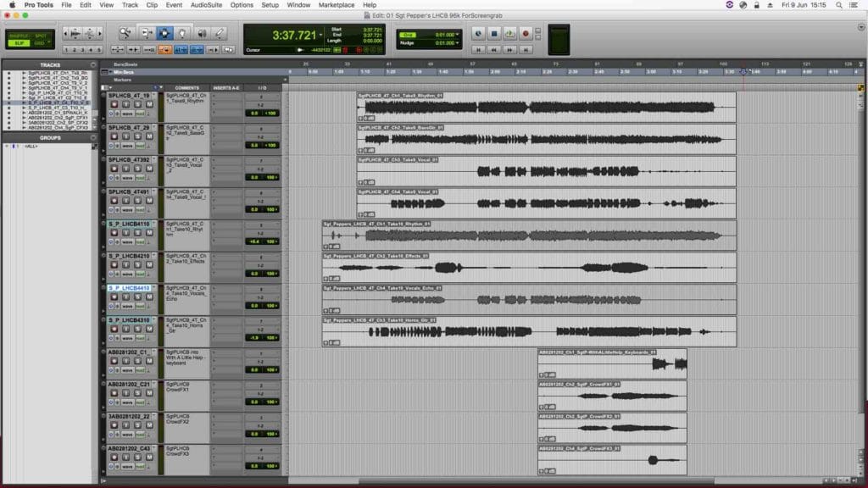Image resolution: width=868 pixels, height=488 pixels.
Task: Open the main counter format dropdown arrow
Action: 320,36
